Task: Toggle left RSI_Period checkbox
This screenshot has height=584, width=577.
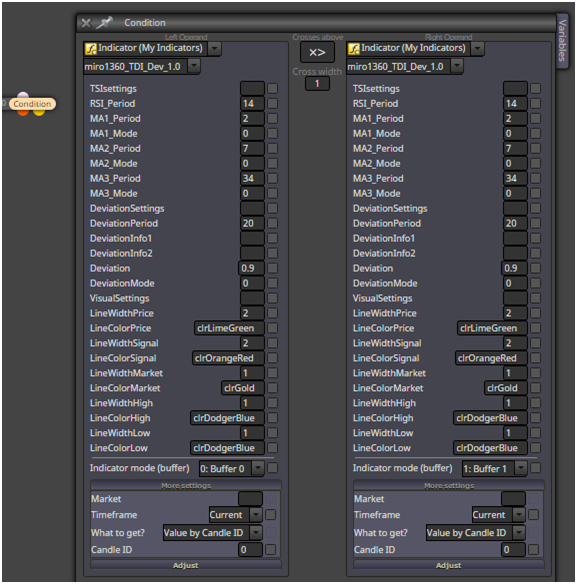Action: pyautogui.click(x=272, y=104)
